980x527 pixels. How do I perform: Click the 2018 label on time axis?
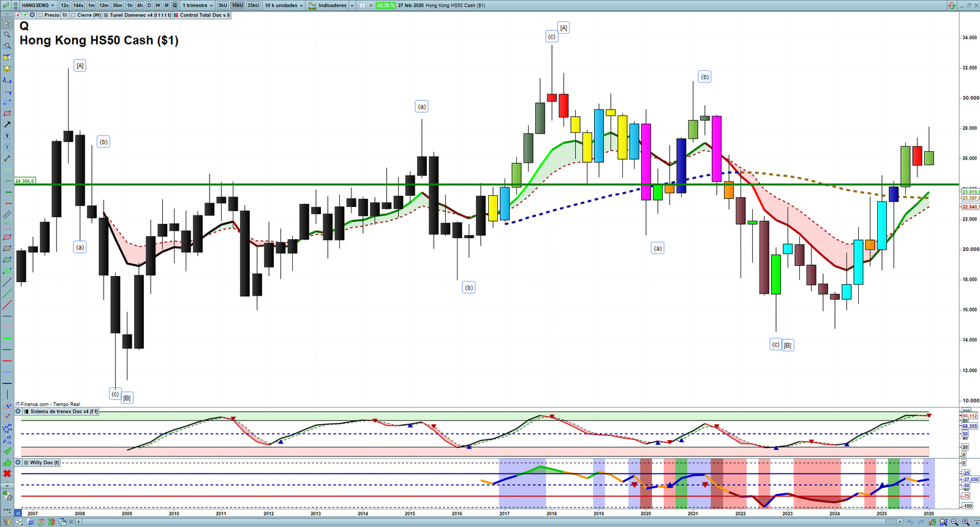[x=551, y=514]
